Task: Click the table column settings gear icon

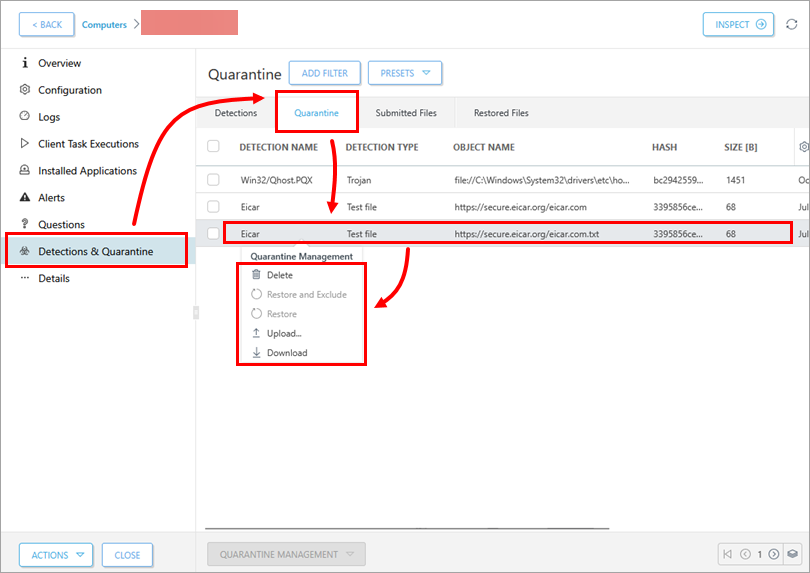Action: pos(803,147)
